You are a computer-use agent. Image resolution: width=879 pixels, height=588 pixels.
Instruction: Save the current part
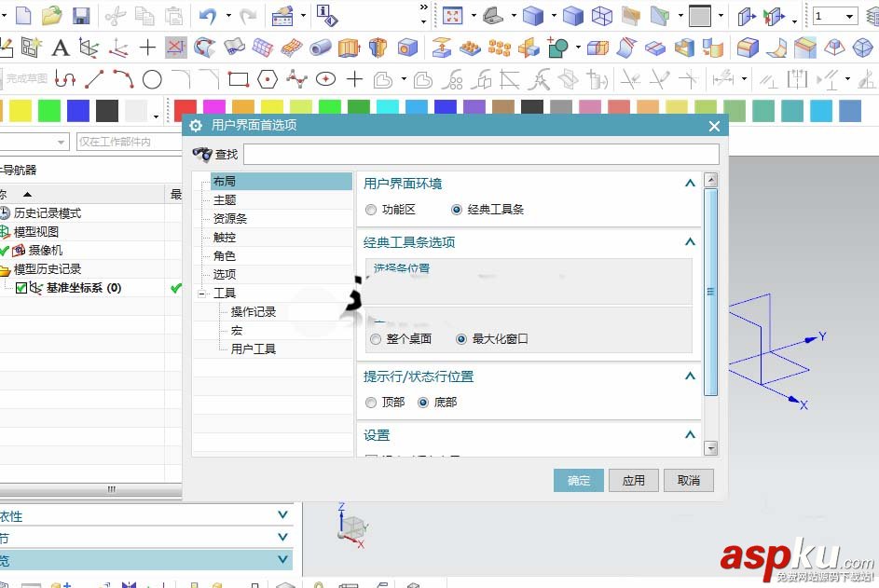pyautogui.click(x=83, y=15)
